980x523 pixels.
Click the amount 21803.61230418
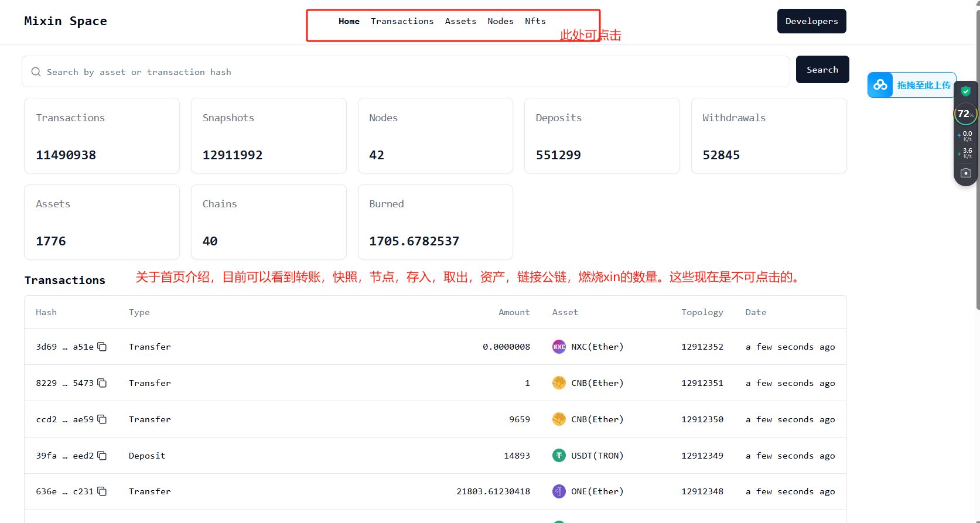pos(493,491)
